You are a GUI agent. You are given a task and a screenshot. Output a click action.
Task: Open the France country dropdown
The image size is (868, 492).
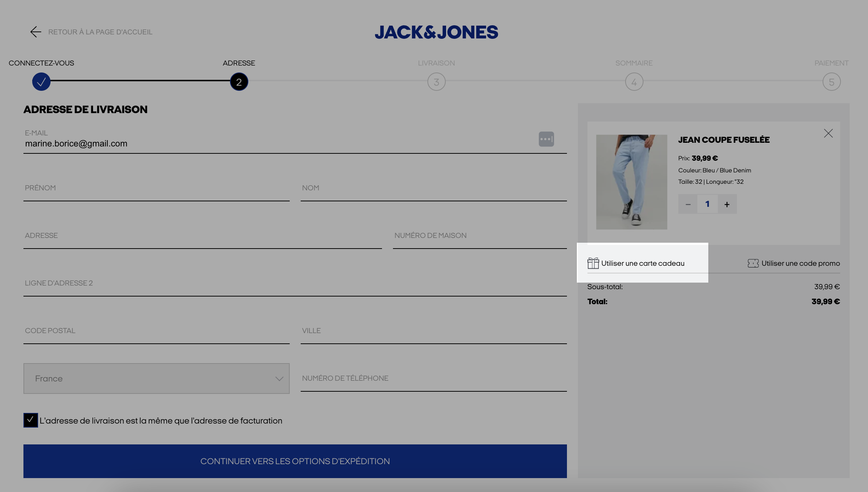coord(156,379)
